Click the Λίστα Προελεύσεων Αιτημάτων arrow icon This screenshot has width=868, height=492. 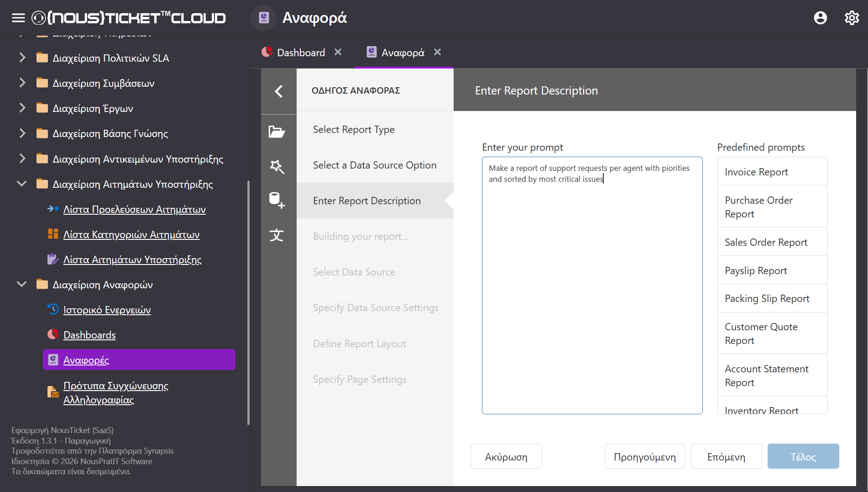click(53, 209)
